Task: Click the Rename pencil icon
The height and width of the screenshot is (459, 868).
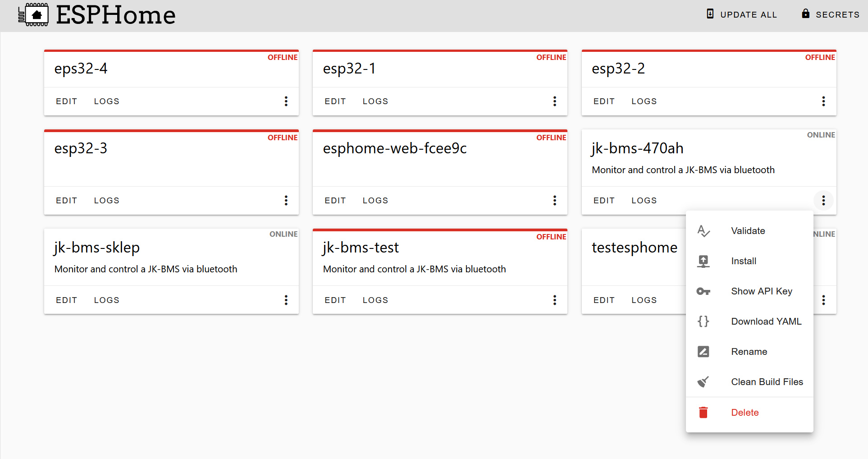Action: (703, 352)
